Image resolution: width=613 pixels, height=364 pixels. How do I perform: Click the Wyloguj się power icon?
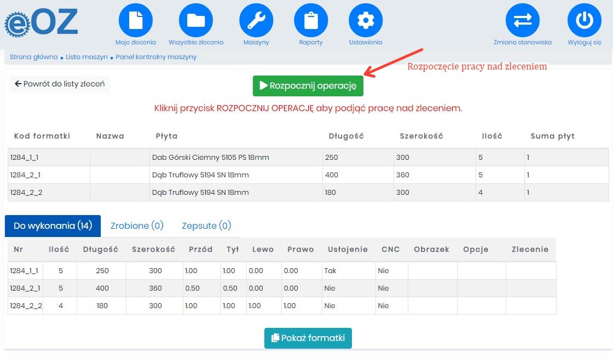585,20
